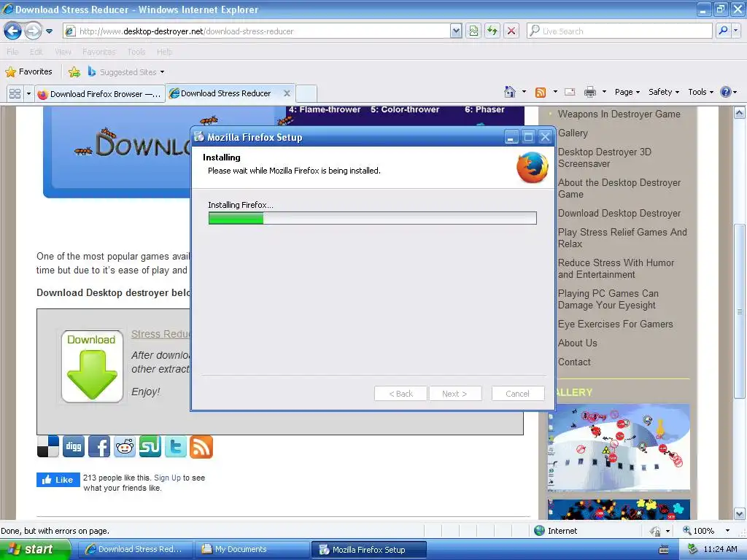Click the Print icon in command bar
Viewport: 747px width, 560px height.
tap(589, 92)
